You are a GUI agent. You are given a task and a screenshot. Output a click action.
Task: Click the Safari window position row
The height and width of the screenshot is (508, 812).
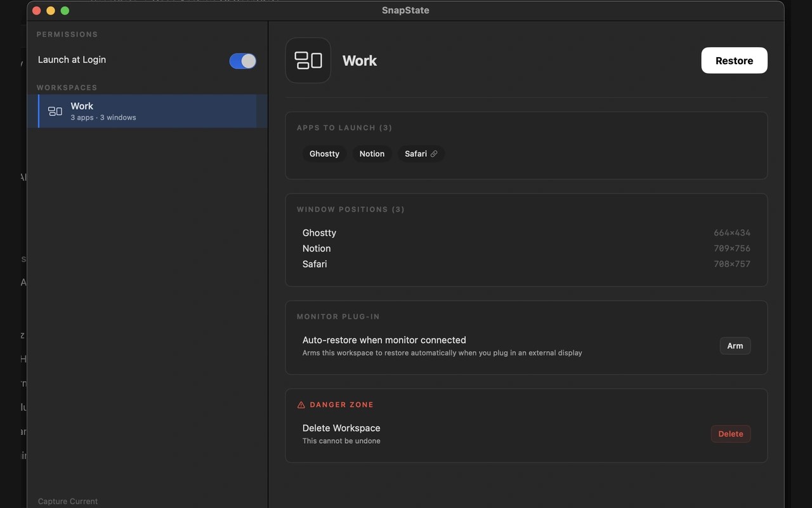click(527, 264)
